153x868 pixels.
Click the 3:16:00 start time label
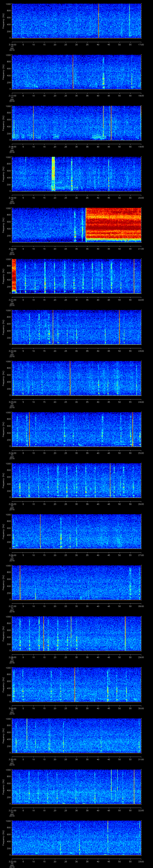tap(12, 44)
